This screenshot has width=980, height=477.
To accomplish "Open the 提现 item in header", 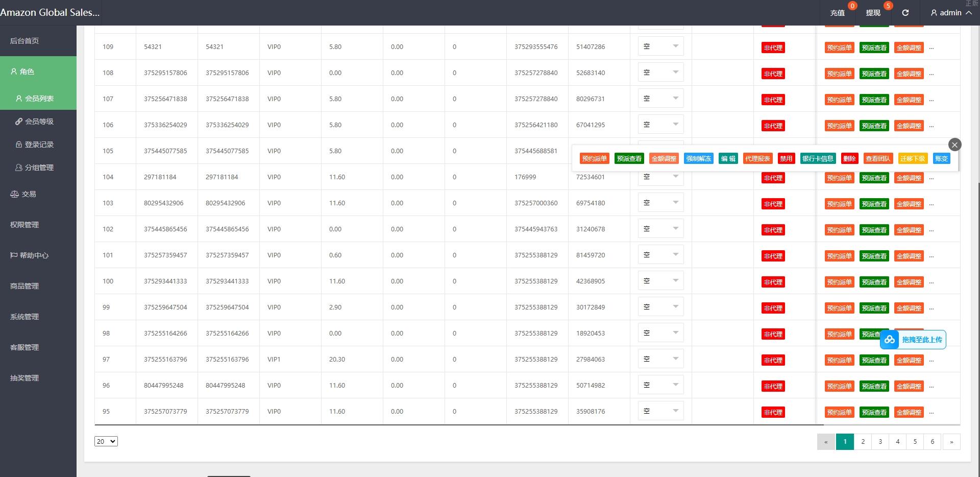I will pos(873,13).
